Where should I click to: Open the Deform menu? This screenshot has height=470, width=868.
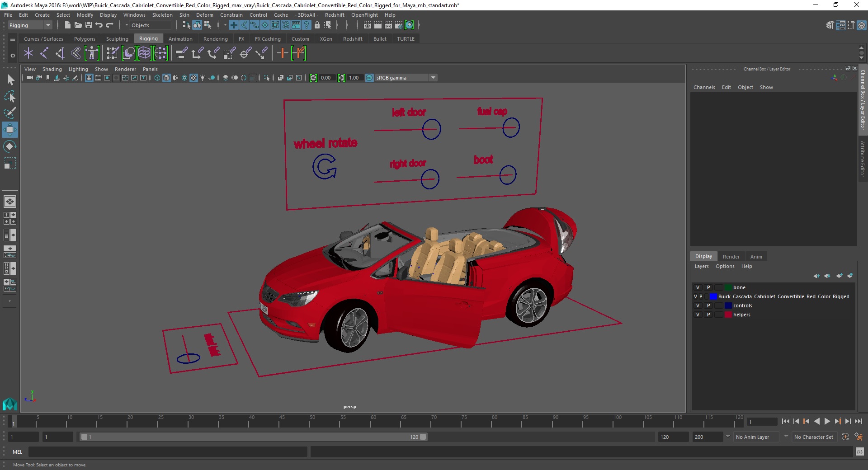tap(204, 15)
